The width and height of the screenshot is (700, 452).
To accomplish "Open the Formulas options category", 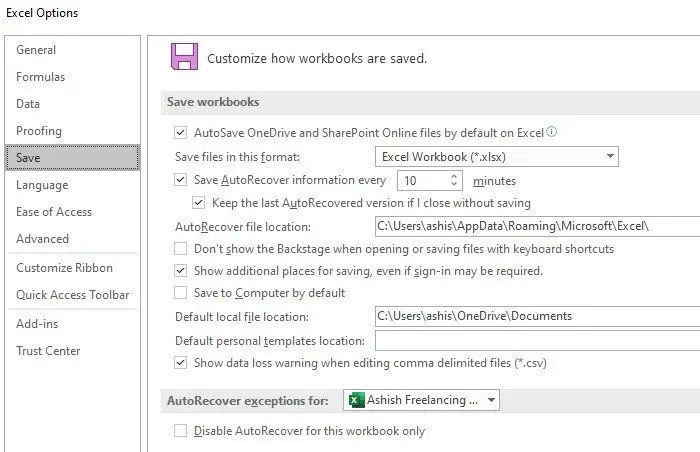I will (x=40, y=77).
